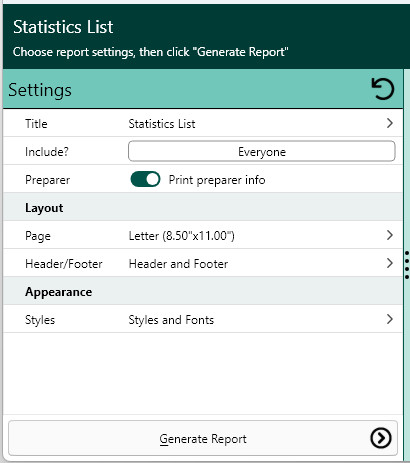Viewport: 410px width, 463px height.
Task: Click the Everyone include button
Action: pyautogui.click(x=262, y=151)
